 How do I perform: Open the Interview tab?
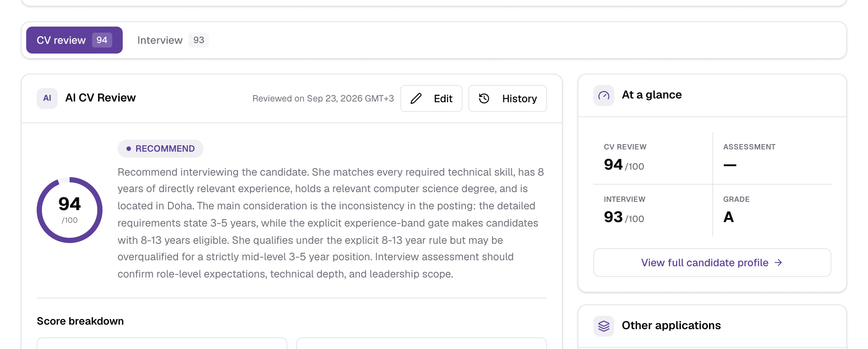click(x=172, y=40)
